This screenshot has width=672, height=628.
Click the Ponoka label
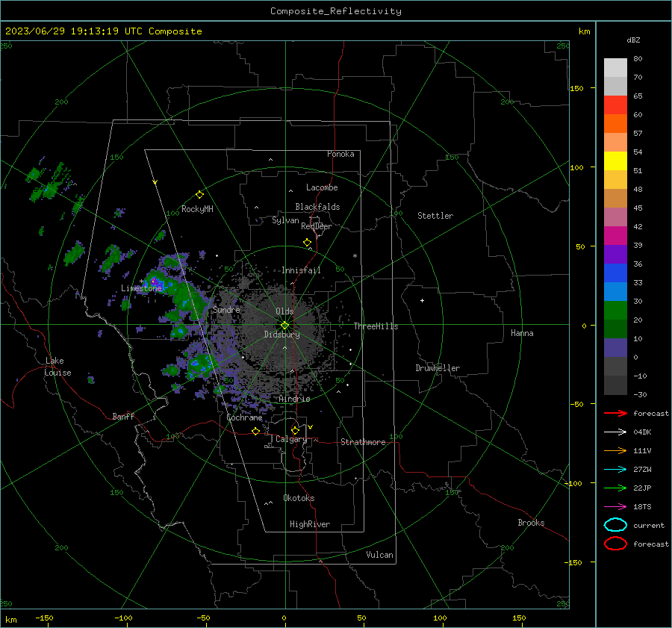point(340,154)
